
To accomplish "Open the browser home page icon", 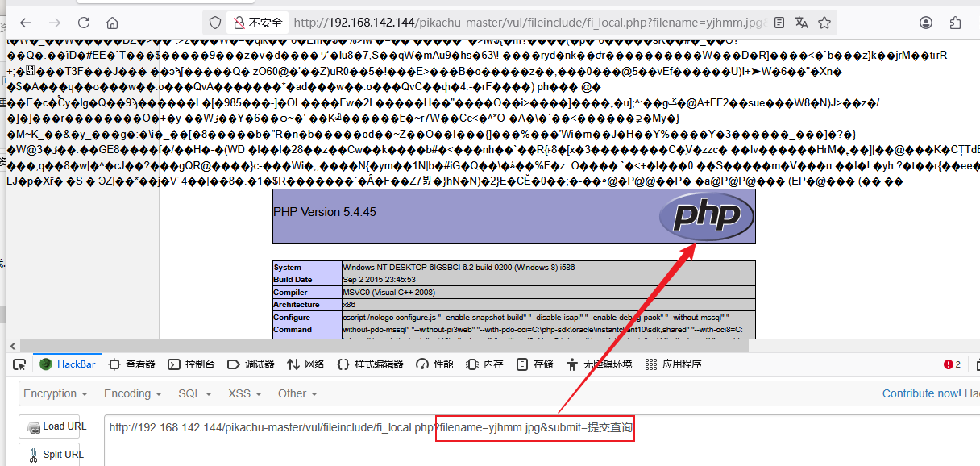I will (x=112, y=23).
